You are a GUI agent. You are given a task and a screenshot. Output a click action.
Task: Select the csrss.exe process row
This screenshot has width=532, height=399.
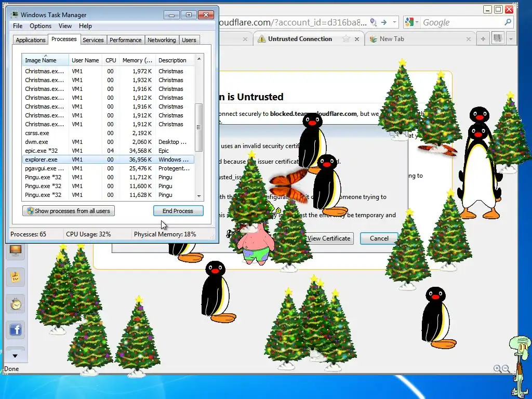tap(108, 133)
